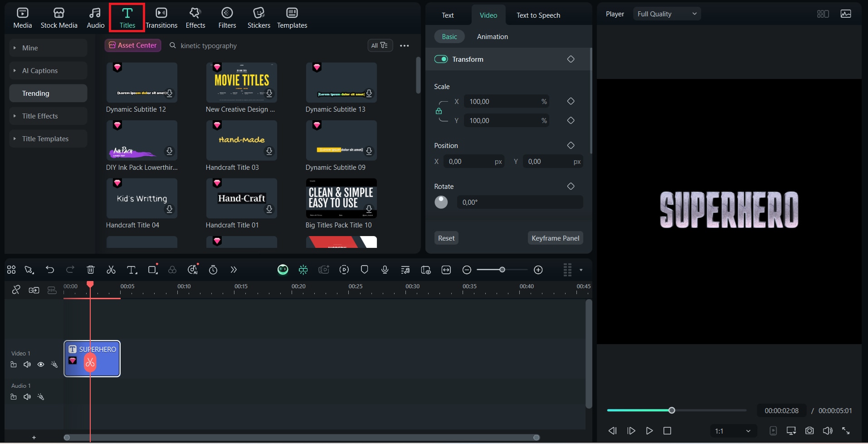Image resolution: width=868 pixels, height=444 pixels.
Task: Open the Filters tab
Action: [x=227, y=18]
